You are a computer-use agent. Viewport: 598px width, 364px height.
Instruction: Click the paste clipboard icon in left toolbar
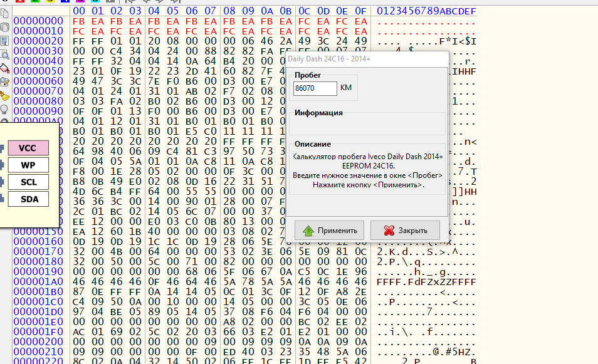point(4,28)
